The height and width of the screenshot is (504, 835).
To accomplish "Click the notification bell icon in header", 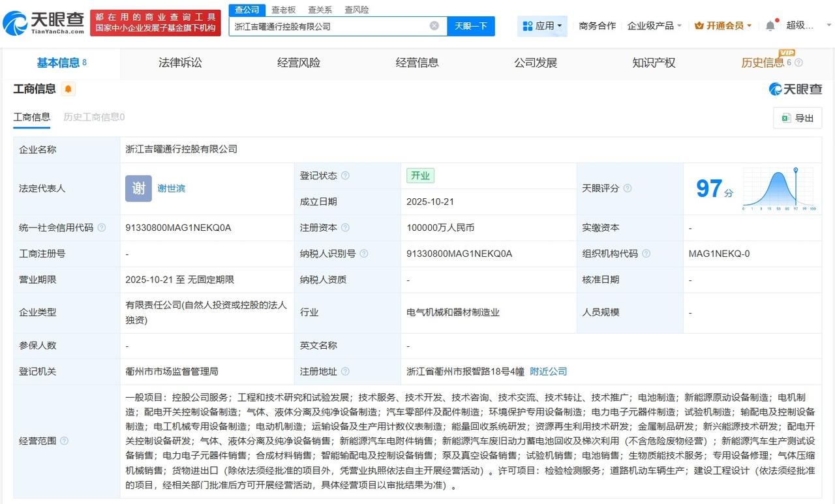I will tap(770, 25).
